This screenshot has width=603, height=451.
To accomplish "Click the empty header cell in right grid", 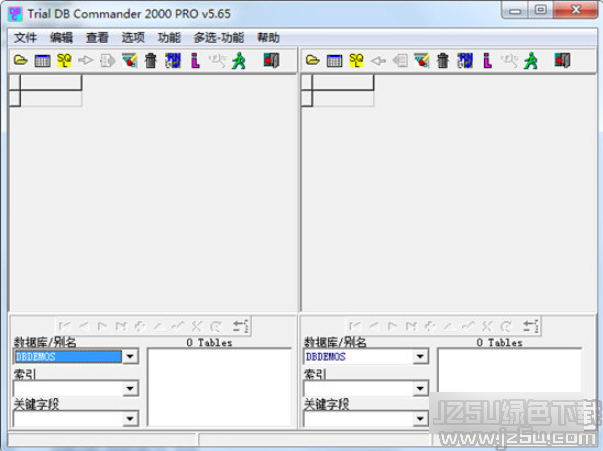I will 343,82.
